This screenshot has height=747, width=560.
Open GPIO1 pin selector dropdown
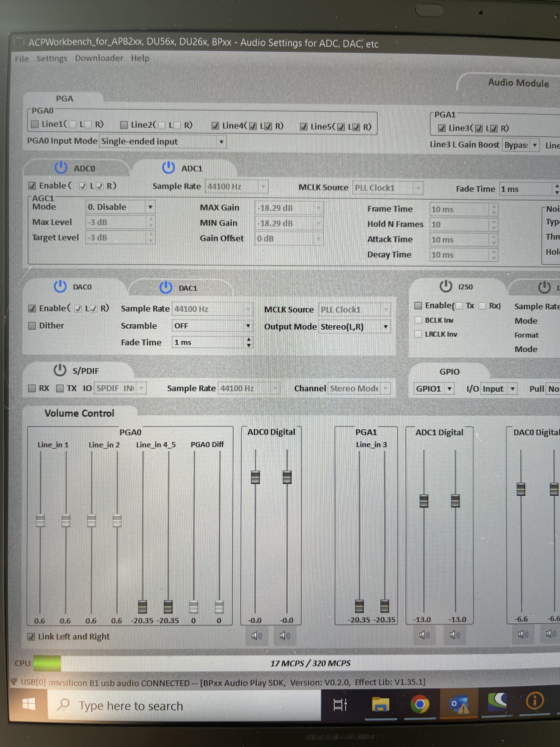coord(434,389)
